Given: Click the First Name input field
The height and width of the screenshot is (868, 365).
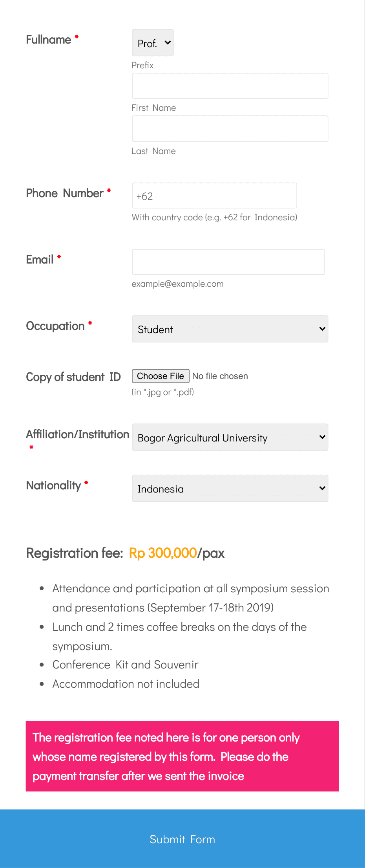Looking at the screenshot, I should (230, 86).
